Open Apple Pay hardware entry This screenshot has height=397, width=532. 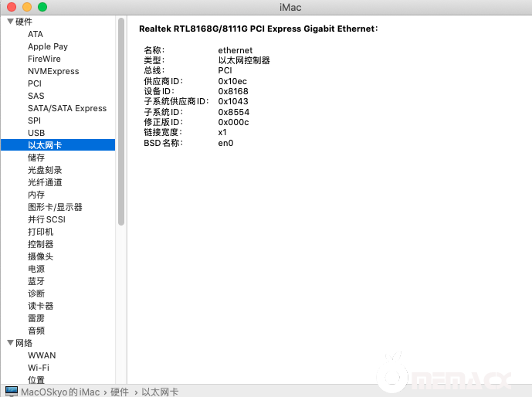(48, 46)
